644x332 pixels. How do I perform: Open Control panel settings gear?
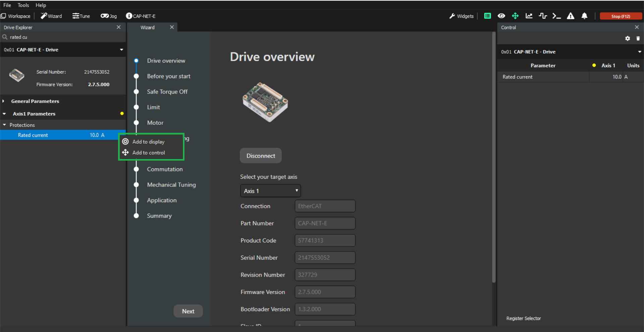628,39
